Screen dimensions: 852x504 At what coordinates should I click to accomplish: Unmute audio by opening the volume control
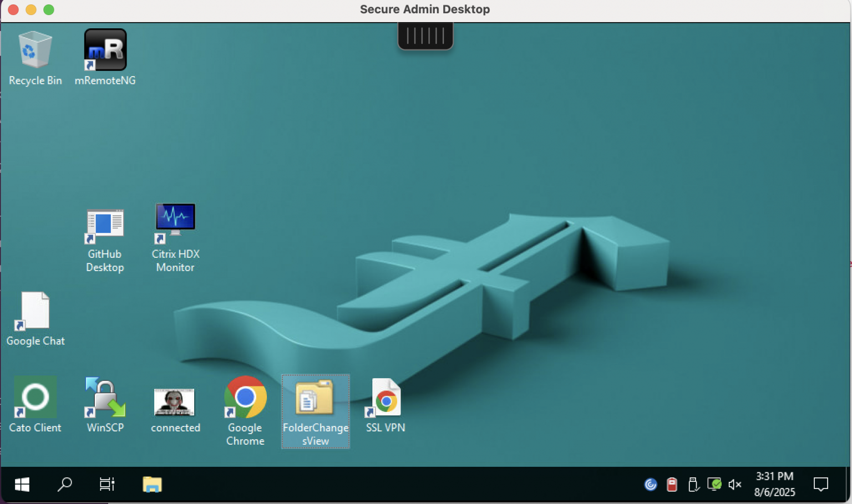click(735, 485)
